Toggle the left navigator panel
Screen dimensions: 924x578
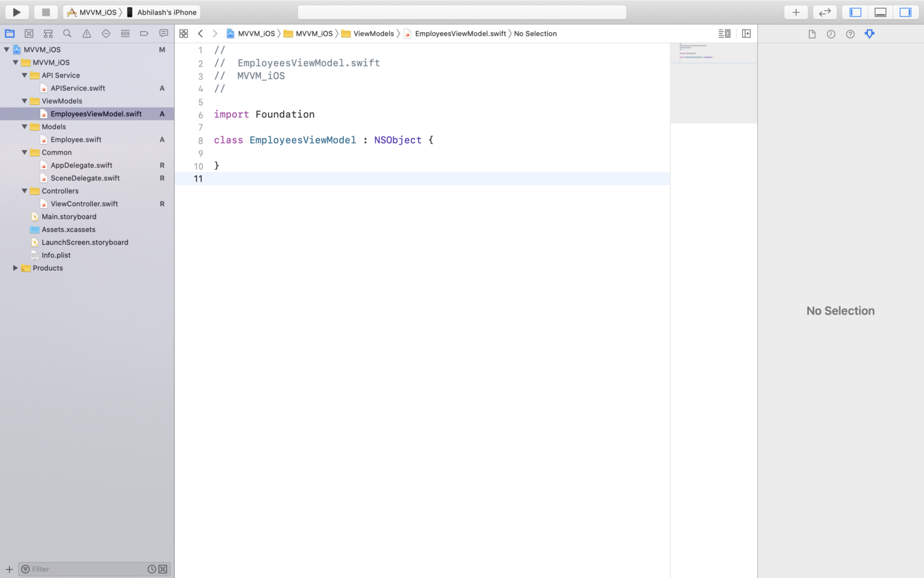pos(855,12)
